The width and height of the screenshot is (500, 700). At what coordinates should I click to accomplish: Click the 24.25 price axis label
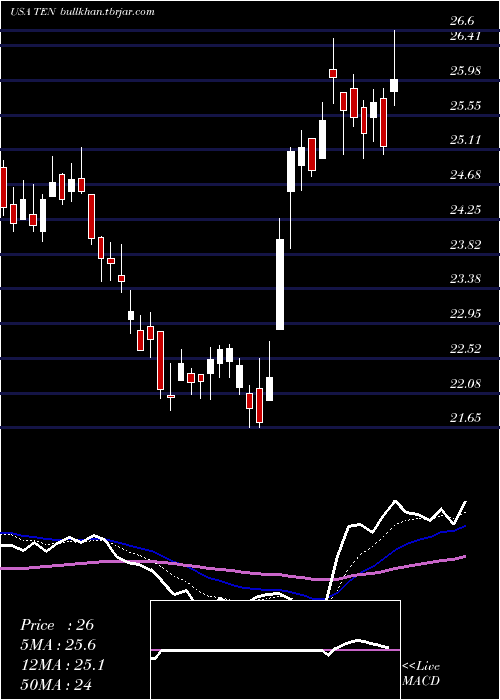click(x=466, y=209)
